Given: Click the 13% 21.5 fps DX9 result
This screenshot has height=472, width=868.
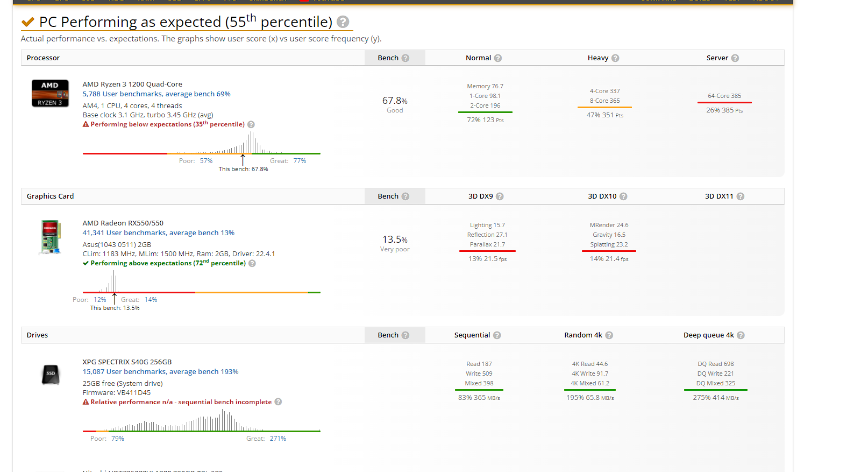Looking at the screenshot, I should [x=487, y=259].
